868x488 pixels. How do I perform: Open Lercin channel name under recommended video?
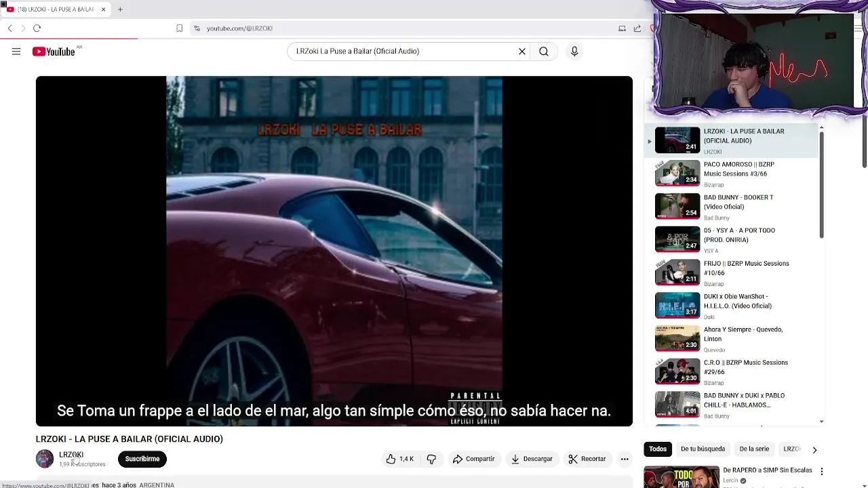(x=730, y=481)
